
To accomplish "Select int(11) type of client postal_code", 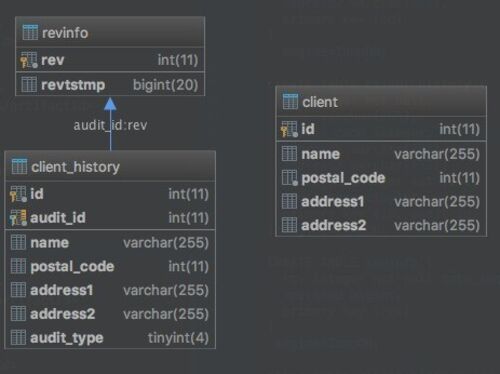I will 460,178.
